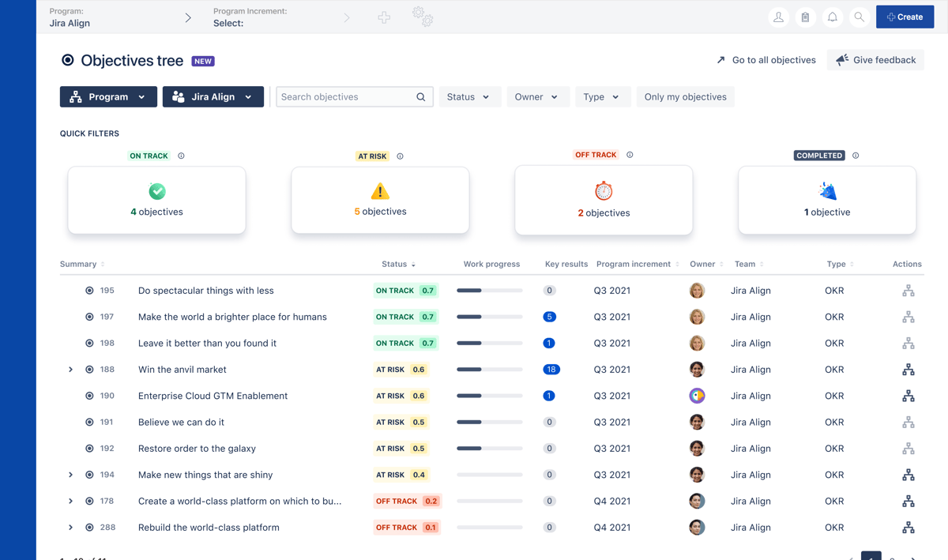The height and width of the screenshot is (560, 948).
Task: Open the user profile icon
Action: point(779,17)
